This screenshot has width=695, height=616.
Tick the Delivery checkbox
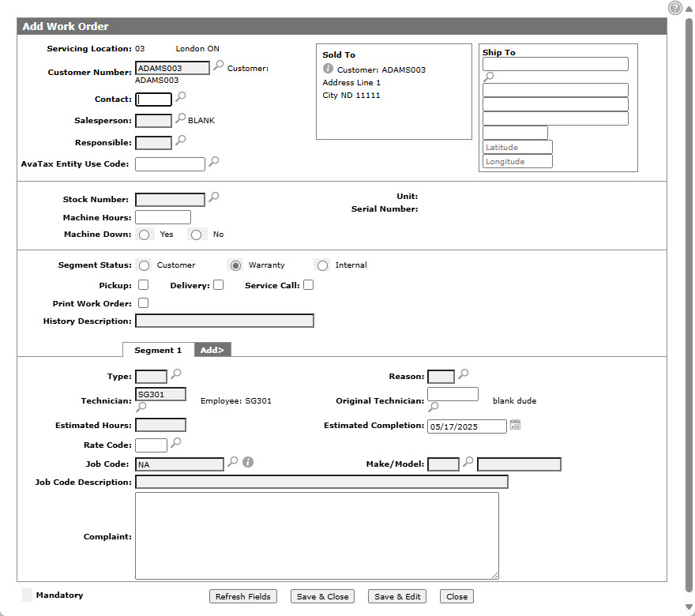coord(219,285)
